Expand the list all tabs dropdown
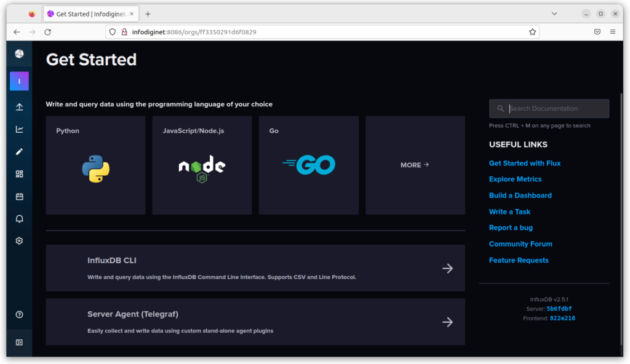This screenshot has height=364, width=630. 554,14
